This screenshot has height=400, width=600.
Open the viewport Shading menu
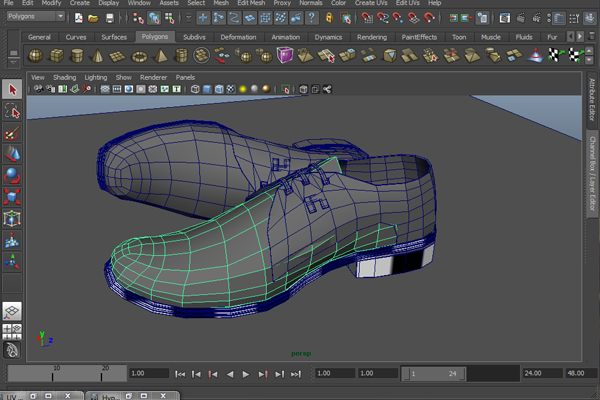(64, 77)
